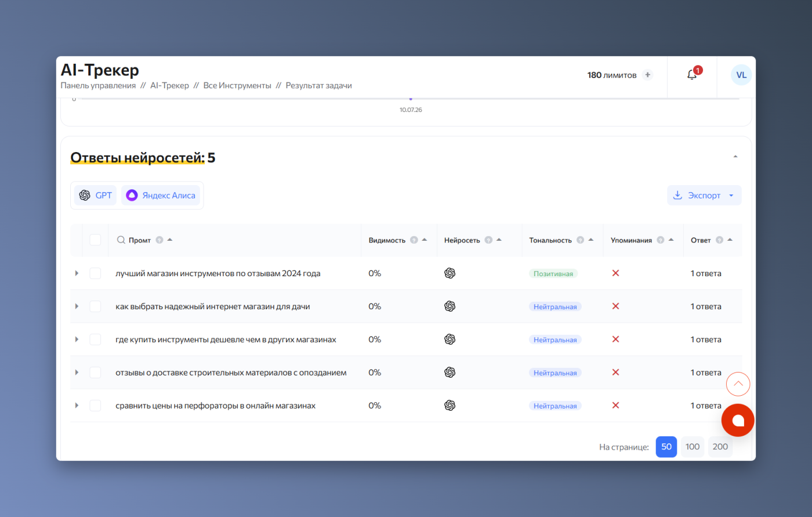Image resolution: width=812 pixels, height=517 pixels.
Task: Click the help icon next to Ответ header
Action: pos(719,240)
